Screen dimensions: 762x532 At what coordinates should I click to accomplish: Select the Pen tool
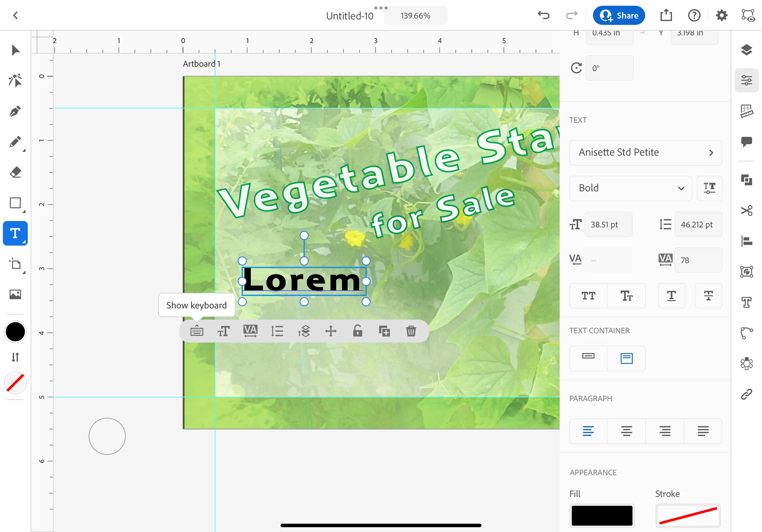pos(15,111)
